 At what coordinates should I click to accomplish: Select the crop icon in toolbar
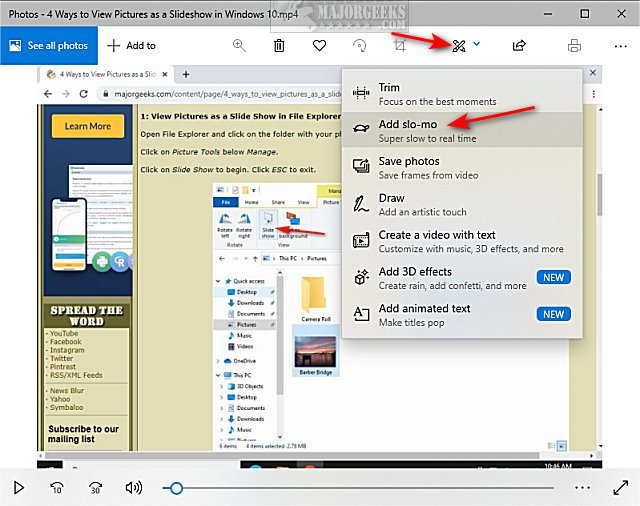pyautogui.click(x=400, y=45)
